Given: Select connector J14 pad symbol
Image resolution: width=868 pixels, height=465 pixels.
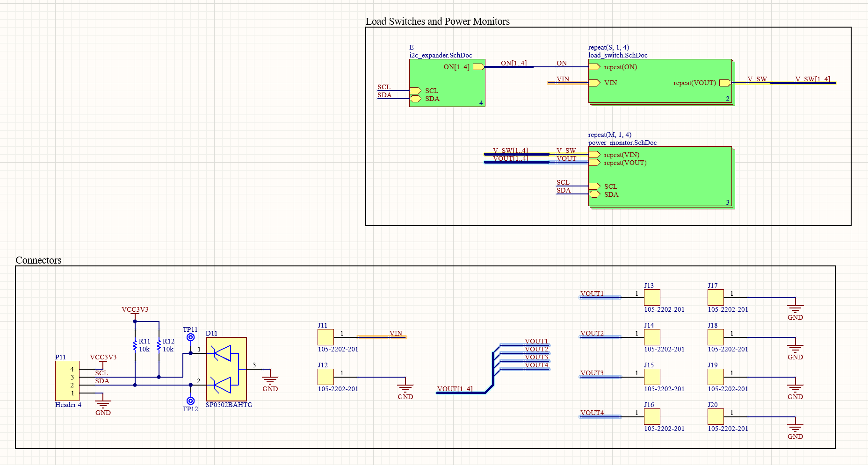Looking at the screenshot, I should [x=652, y=337].
